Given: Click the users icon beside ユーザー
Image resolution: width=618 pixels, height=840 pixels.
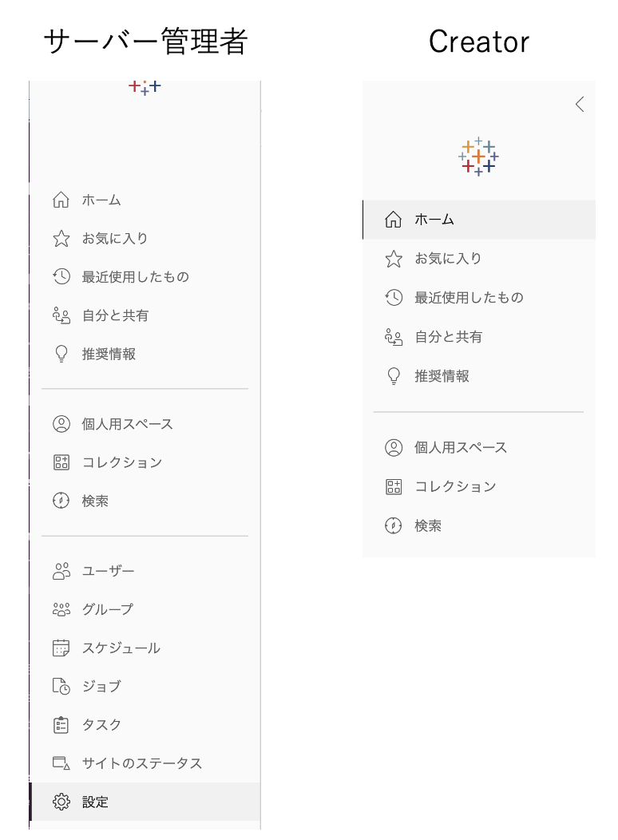Looking at the screenshot, I should 61,572.
